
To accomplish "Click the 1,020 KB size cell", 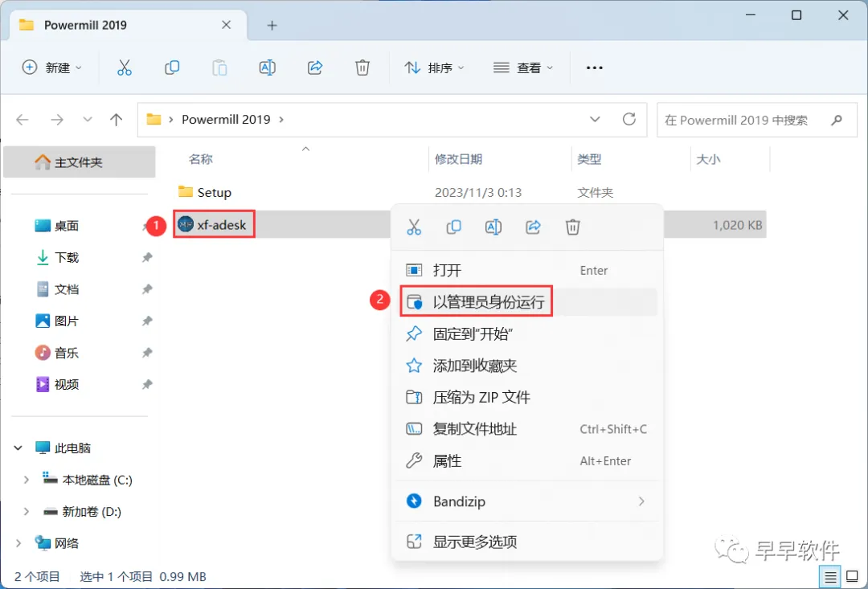I will (x=737, y=225).
